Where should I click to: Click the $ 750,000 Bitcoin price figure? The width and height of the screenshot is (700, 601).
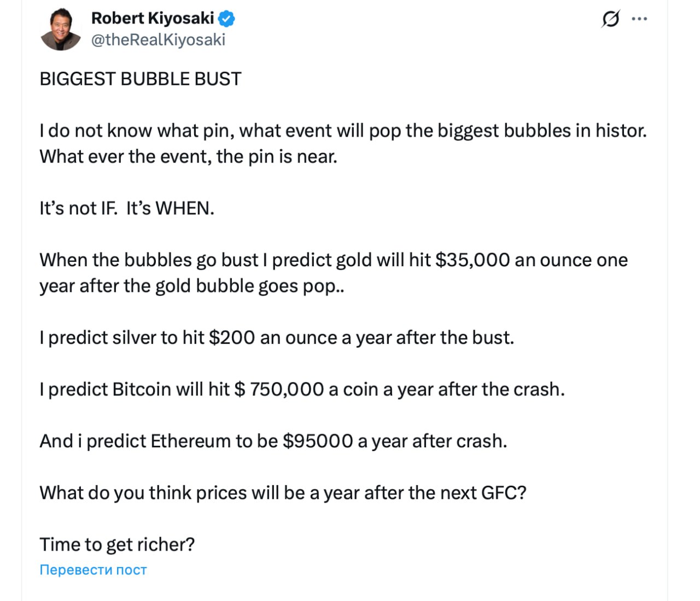click(x=279, y=389)
